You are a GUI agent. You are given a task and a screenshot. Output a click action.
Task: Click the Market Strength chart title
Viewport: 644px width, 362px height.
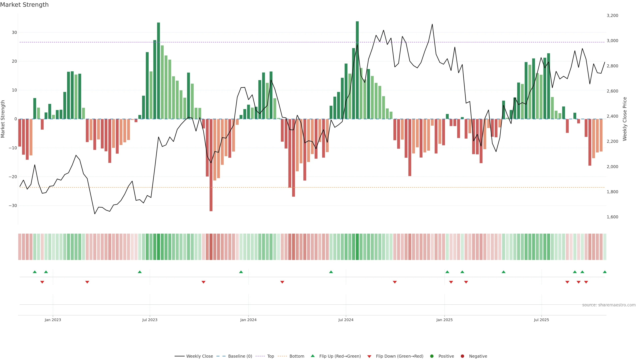pyautogui.click(x=24, y=5)
